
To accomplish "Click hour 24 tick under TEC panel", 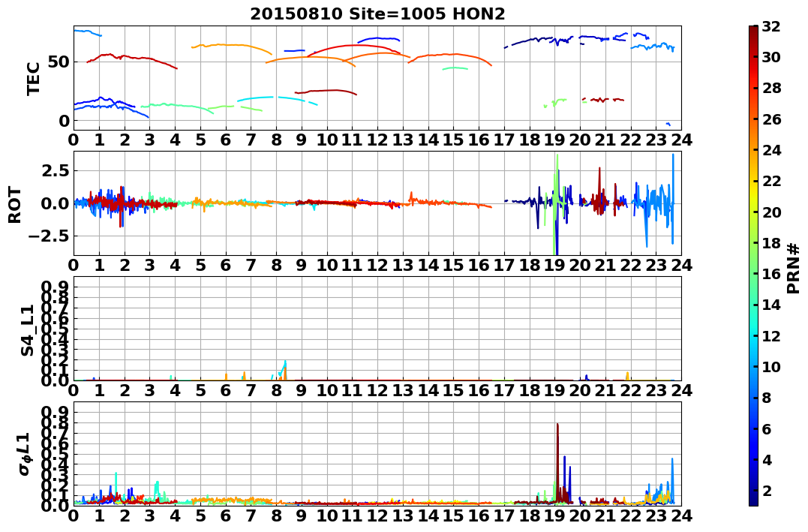I will click(x=681, y=140).
